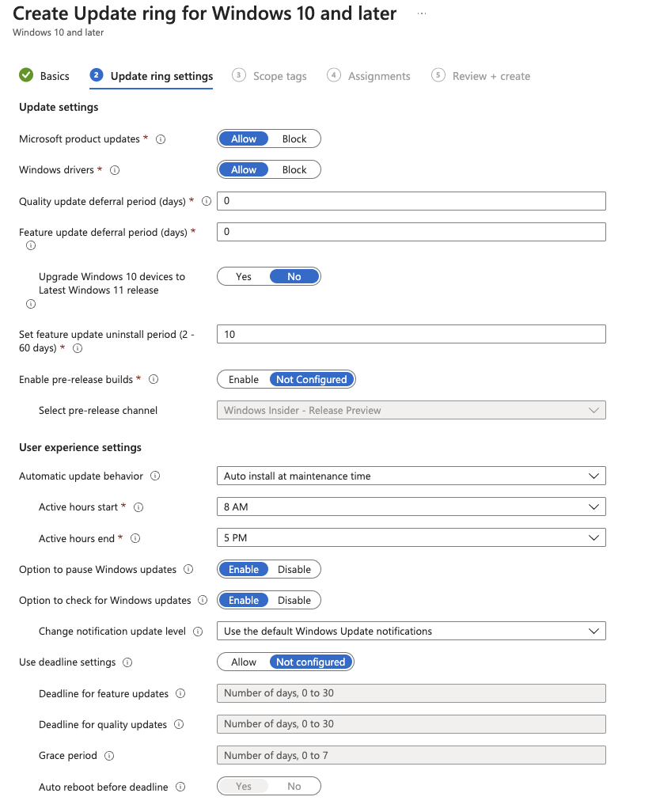This screenshot has width=656, height=812.
Task: Select Yes for upgrading to Windows 11
Action: 244,277
